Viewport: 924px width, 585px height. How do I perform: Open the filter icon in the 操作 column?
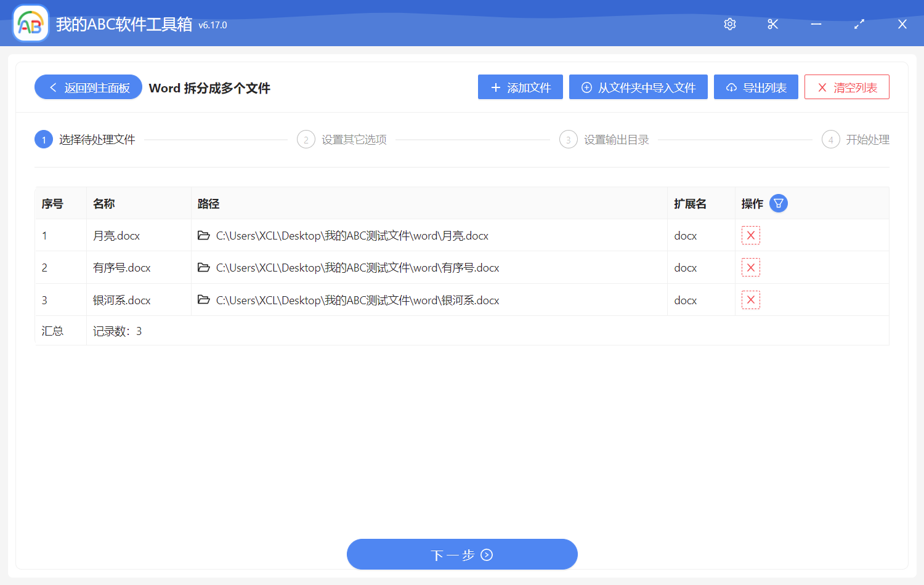pos(778,203)
